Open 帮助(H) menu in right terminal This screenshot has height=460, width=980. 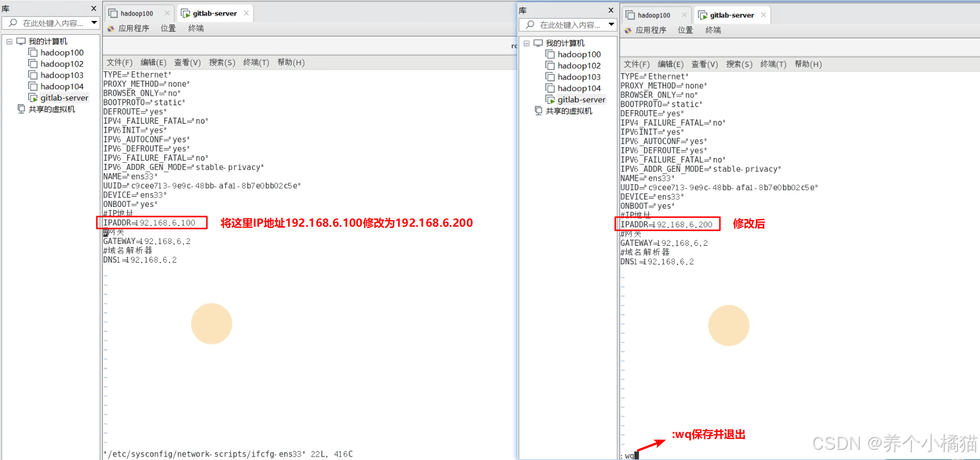click(808, 64)
